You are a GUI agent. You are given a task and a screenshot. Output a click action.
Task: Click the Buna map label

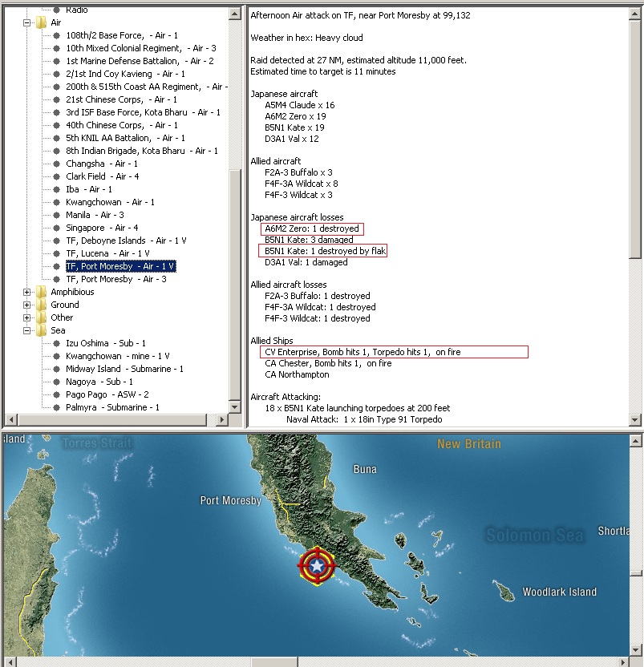365,469
